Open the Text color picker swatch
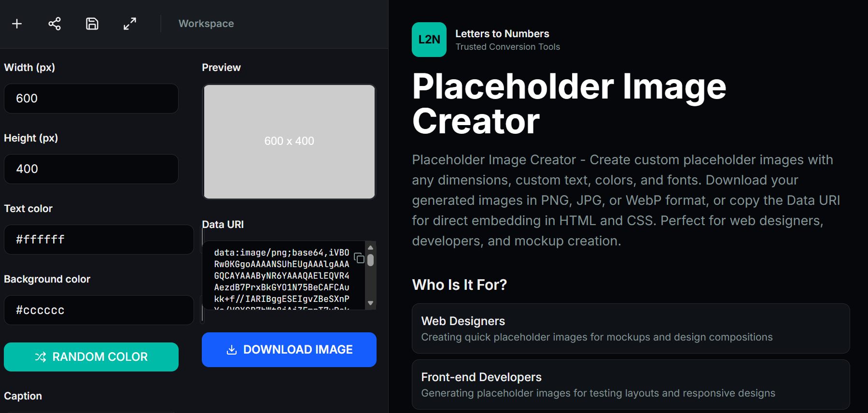The width and height of the screenshot is (868, 413). pyautogui.click(x=202, y=240)
